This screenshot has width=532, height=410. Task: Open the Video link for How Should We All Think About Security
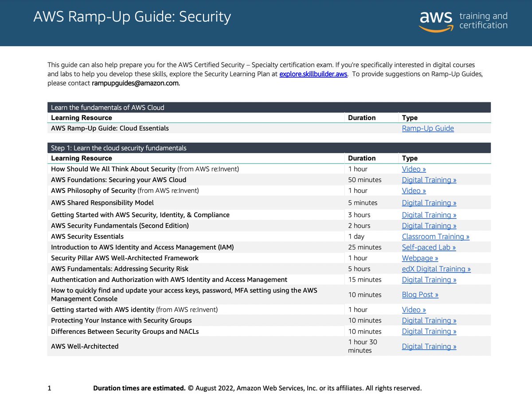point(414,169)
